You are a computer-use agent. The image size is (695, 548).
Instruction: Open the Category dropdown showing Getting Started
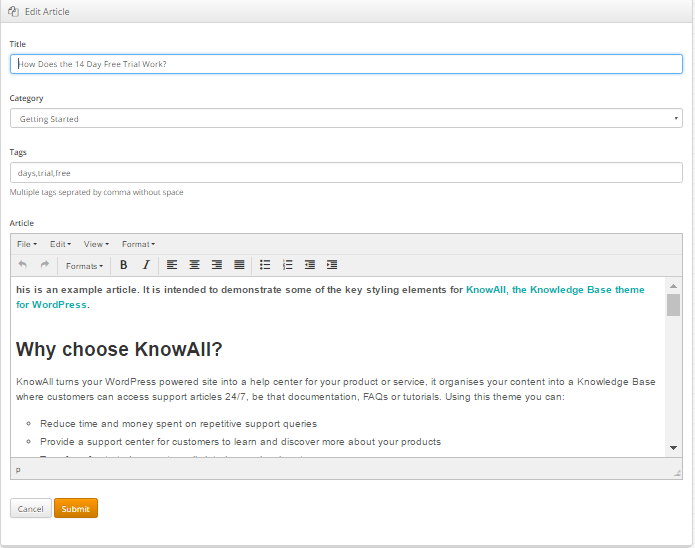(346, 118)
